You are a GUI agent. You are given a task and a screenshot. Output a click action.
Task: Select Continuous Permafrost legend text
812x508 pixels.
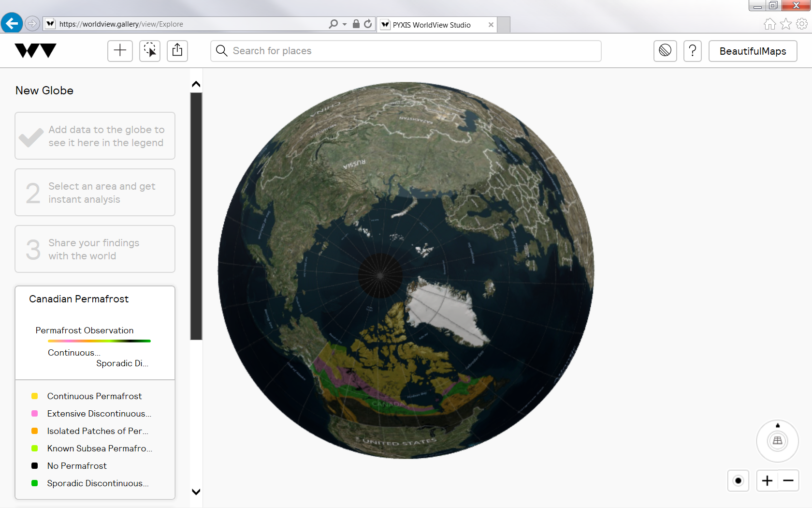point(94,396)
